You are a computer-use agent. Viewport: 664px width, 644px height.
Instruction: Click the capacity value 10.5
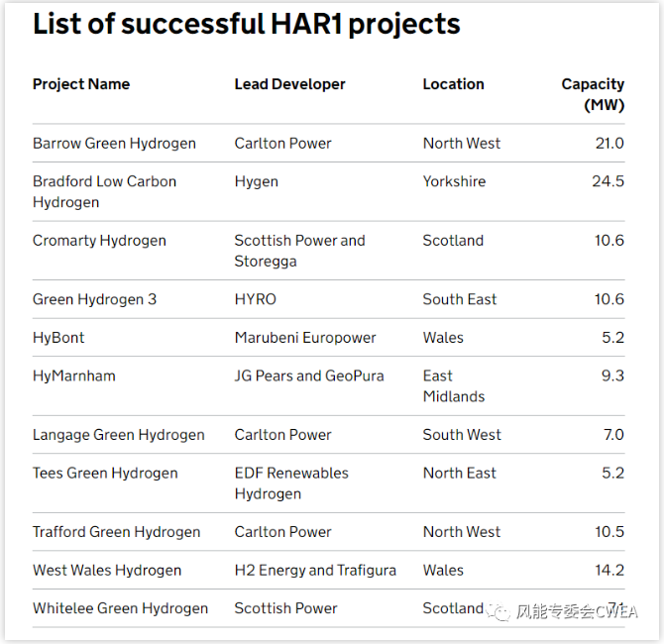[x=609, y=532]
